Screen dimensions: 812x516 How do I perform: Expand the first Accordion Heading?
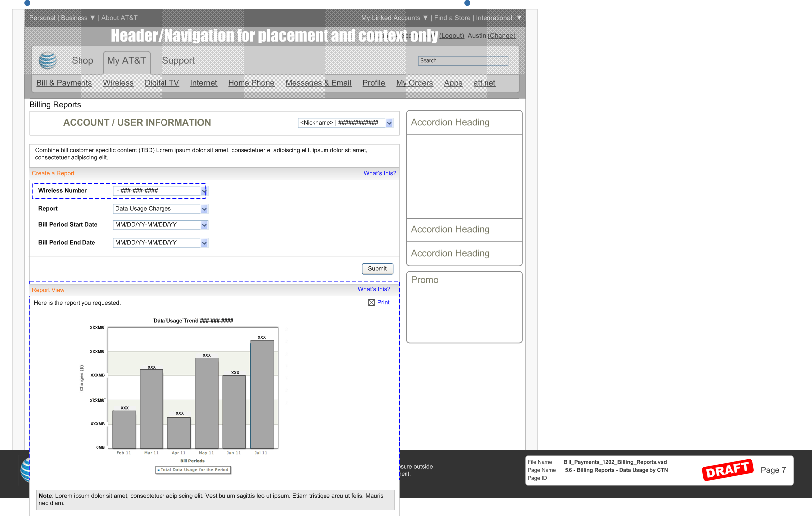coord(464,122)
